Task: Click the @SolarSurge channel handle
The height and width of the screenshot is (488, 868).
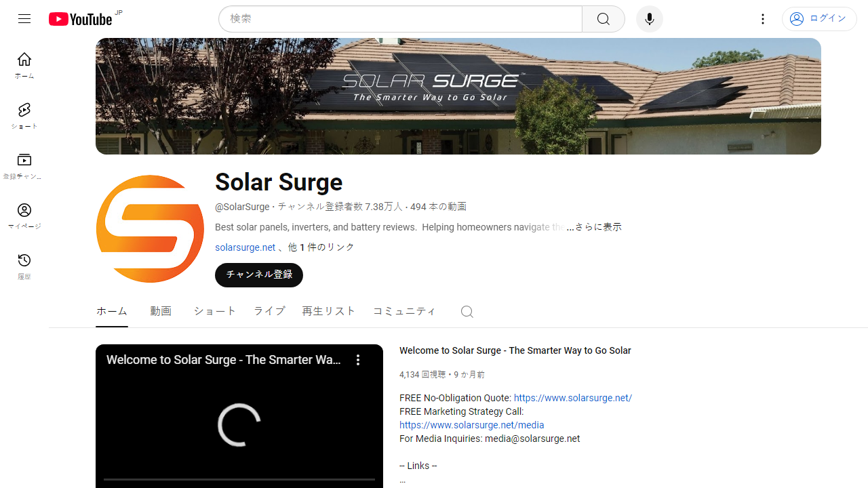Action: pyautogui.click(x=242, y=207)
